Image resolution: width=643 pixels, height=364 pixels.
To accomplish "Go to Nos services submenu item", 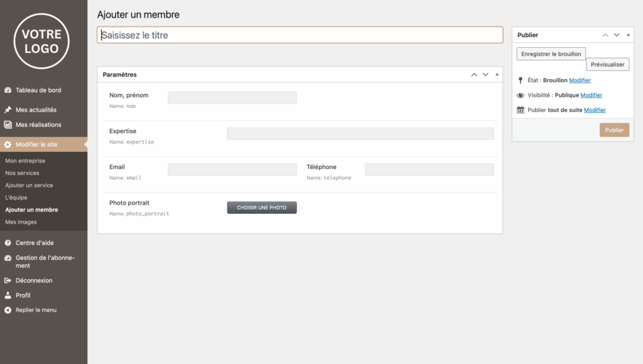I will point(22,173).
